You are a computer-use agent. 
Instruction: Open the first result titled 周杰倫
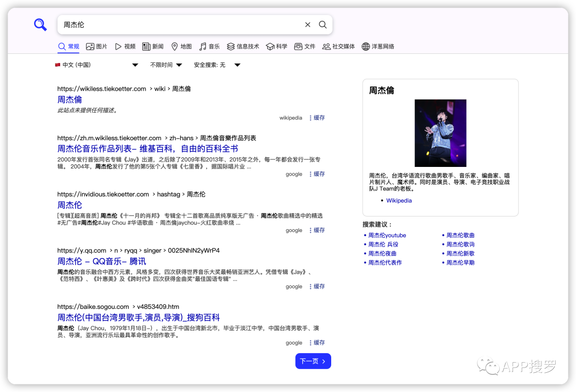tap(69, 100)
